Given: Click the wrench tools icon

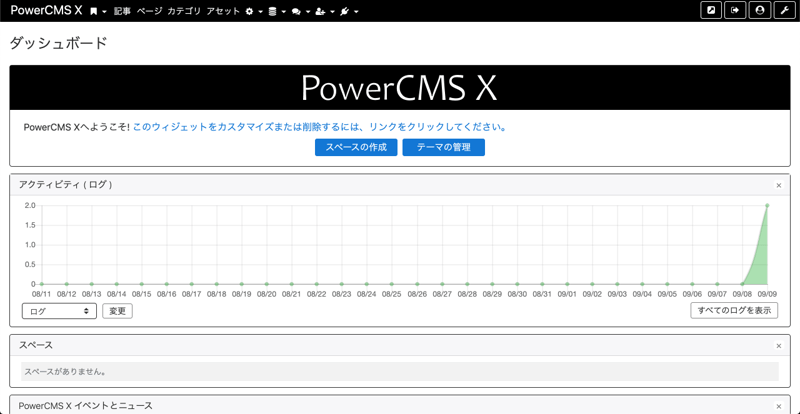Looking at the screenshot, I should coord(785,11).
